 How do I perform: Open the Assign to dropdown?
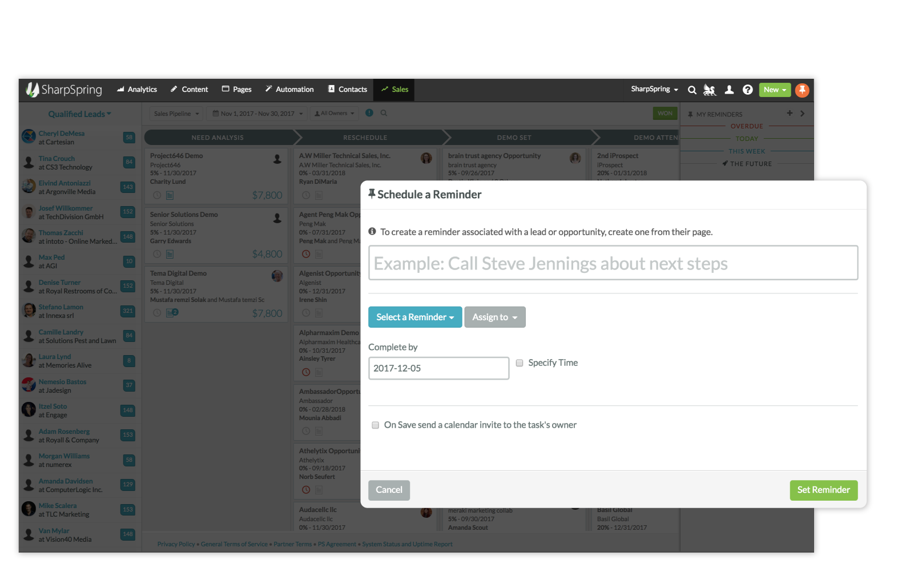495,317
